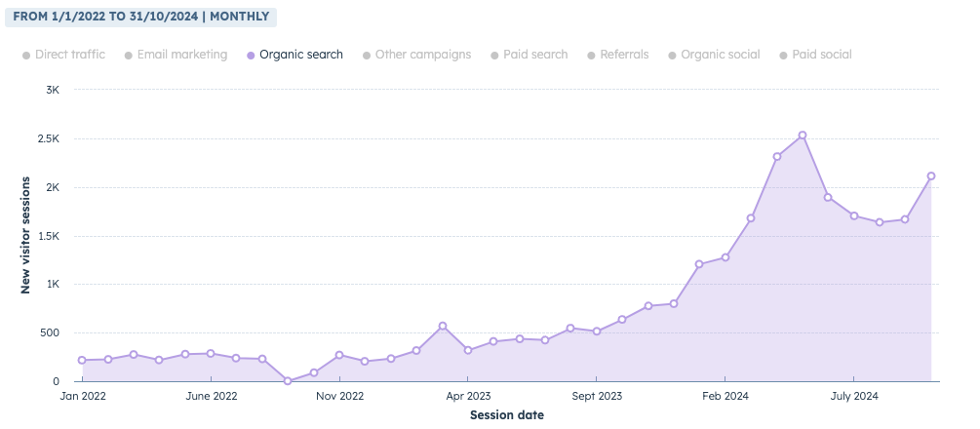Click the first data point, January 2022
The width and height of the screenshot is (980, 429).
point(82,361)
